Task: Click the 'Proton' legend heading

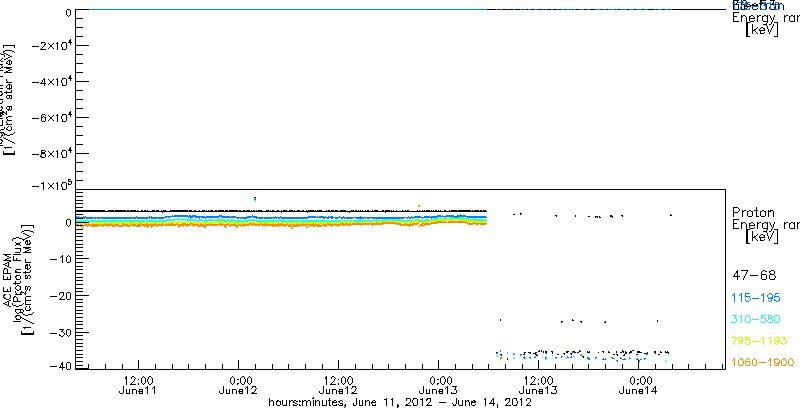Action: [753, 212]
